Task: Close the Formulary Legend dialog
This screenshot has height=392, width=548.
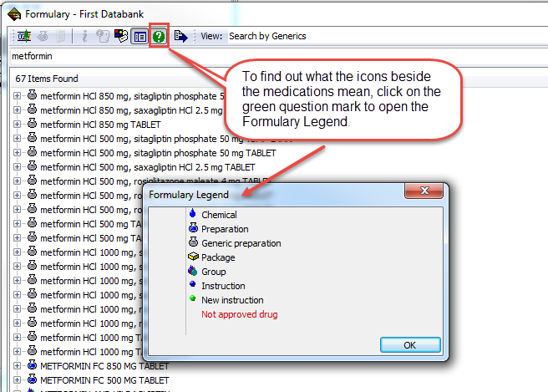Action: click(409, 344)
